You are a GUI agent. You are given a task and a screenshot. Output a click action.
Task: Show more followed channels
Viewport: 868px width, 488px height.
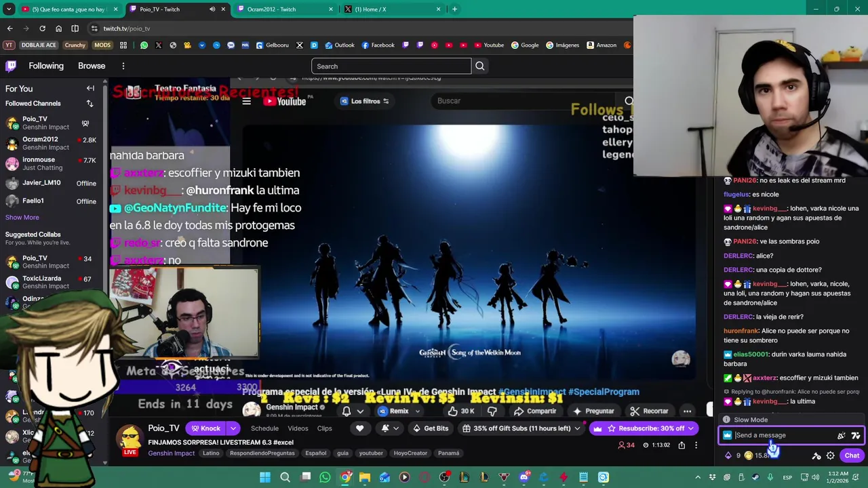click(22, 218)
